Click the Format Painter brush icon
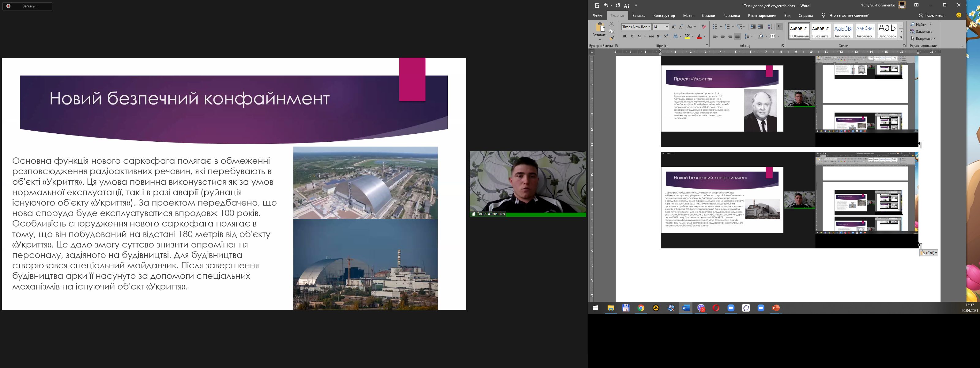 coord(612,38)
